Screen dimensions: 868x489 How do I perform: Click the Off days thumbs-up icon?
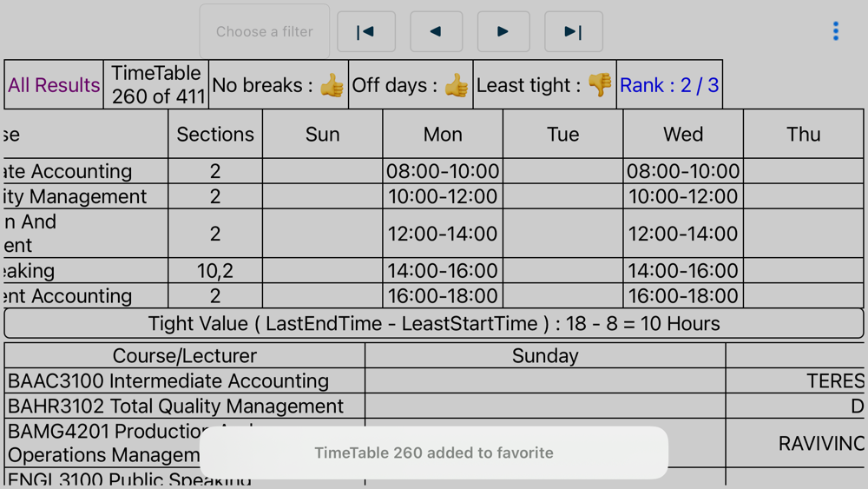tap(457, 85)
